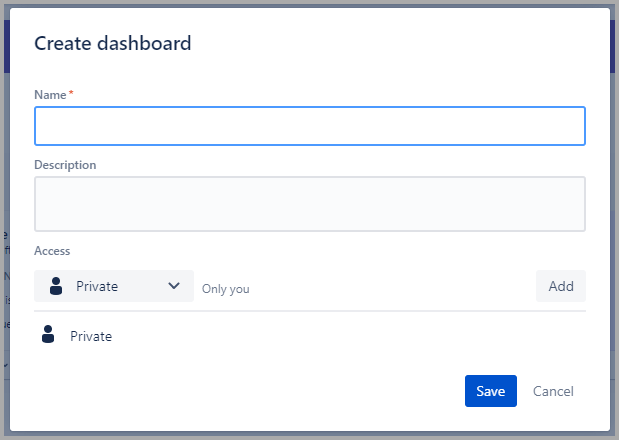Click the Access section label

coord(52,251)
